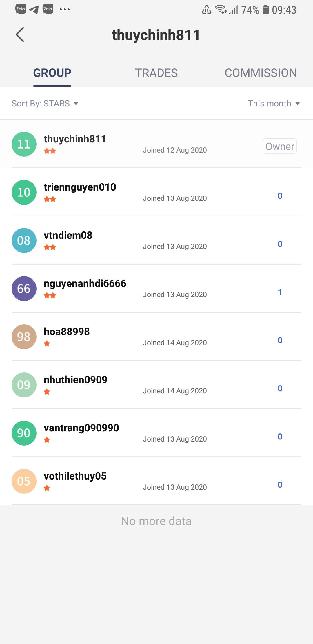Tap vantrang090990's green avatar badge 90
The width and height of the screenshot is (313, 644).
pos(24,433)
